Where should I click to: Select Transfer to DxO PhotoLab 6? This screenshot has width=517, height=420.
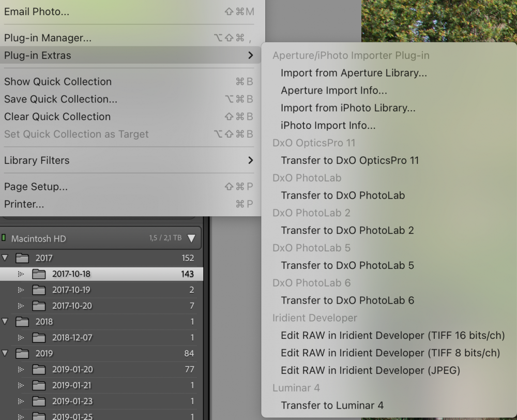click(x=347, y=300)
